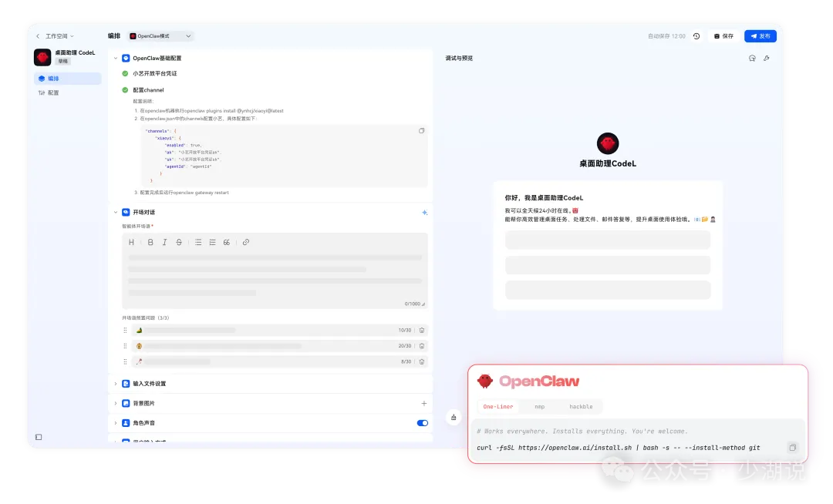This screenshot has width=833, height=504.
Task: Click the 自动保存 12:00 status text
Action: (666, 36)
